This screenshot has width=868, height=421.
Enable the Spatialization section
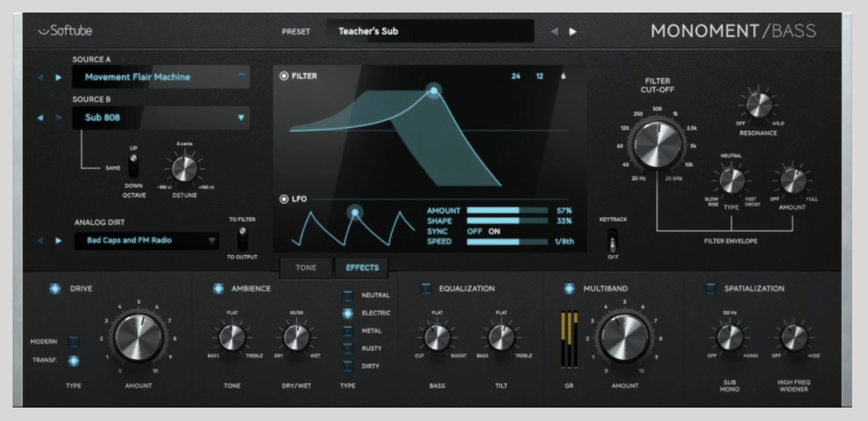point(711,288)
